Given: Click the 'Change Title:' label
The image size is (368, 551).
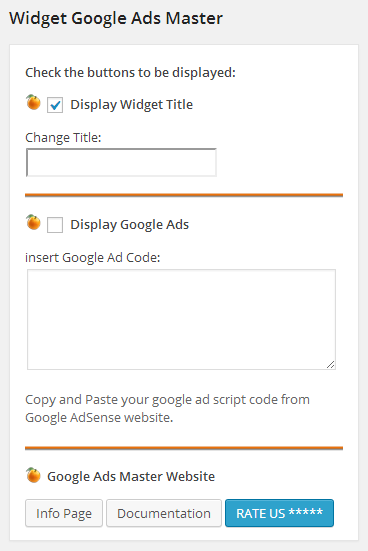Looking at the screenshot, I should (63, 137).
